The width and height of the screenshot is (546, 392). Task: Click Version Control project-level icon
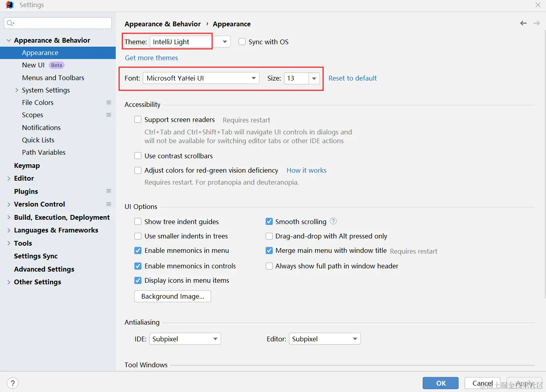click(x=109, y=204)
